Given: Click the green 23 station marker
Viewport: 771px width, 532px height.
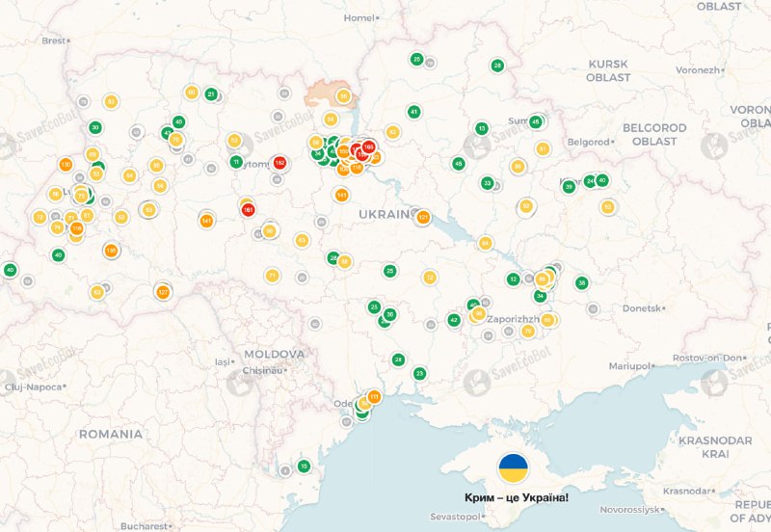Looking at the screenshot, I should click(x=419, y=373).
